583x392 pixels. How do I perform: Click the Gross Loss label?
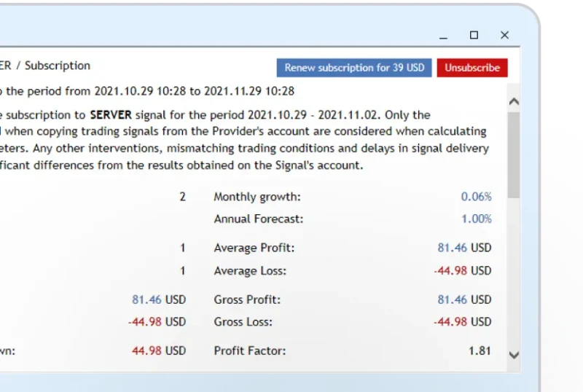point(243,322)
